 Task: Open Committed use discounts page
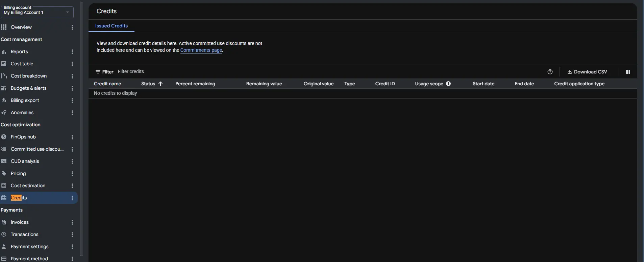pyautogui.click(x=37, y=149)
